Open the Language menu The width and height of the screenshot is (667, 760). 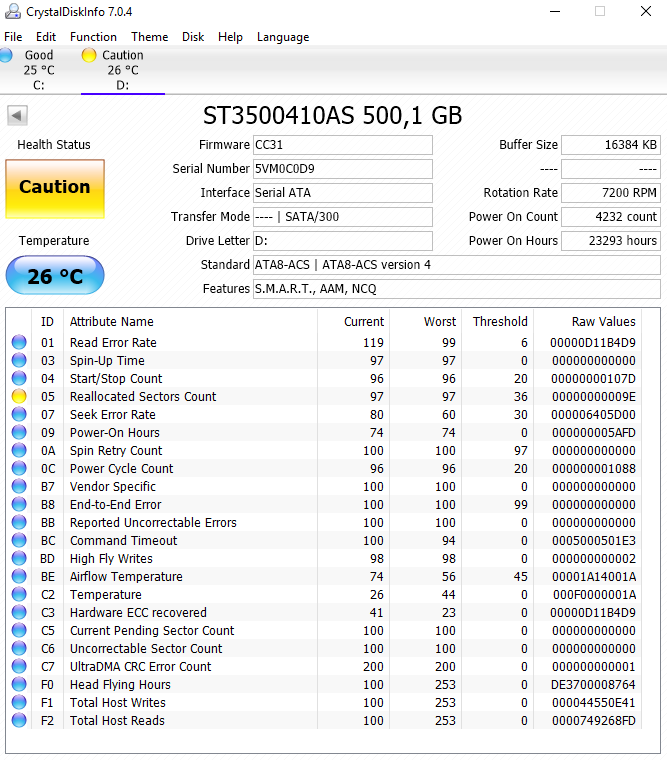[283, 37]
